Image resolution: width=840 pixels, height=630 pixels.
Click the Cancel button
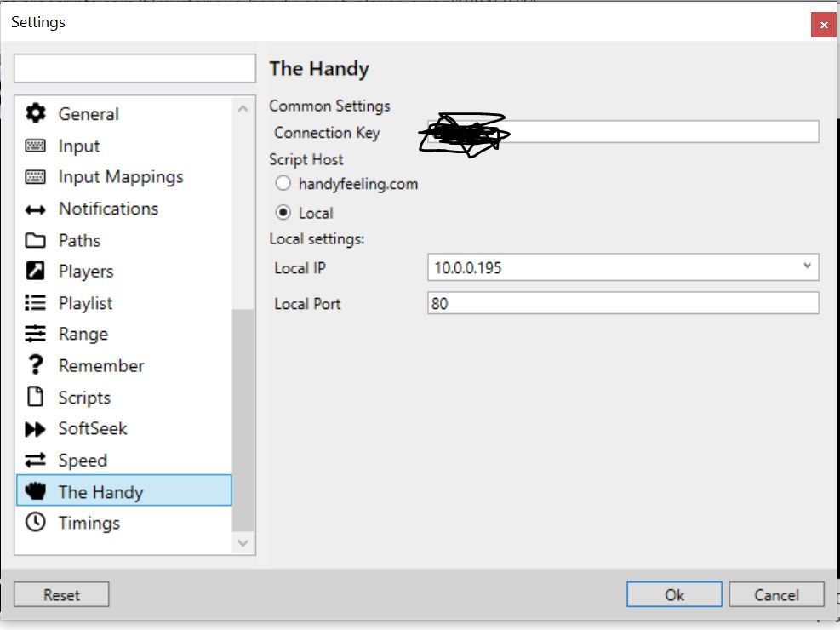point(776,594)
